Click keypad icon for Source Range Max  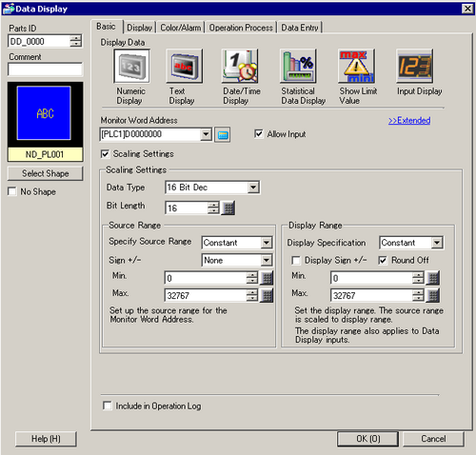pos(267,296)
